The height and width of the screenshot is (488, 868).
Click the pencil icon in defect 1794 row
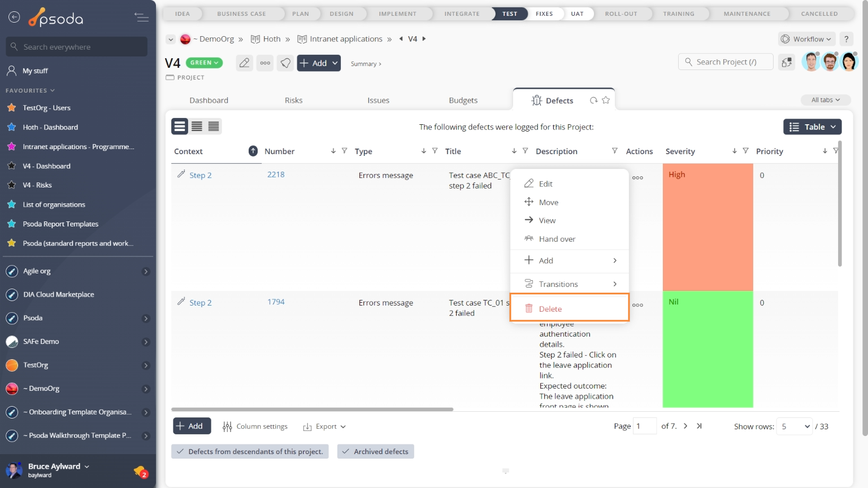(x=181, y=302)
